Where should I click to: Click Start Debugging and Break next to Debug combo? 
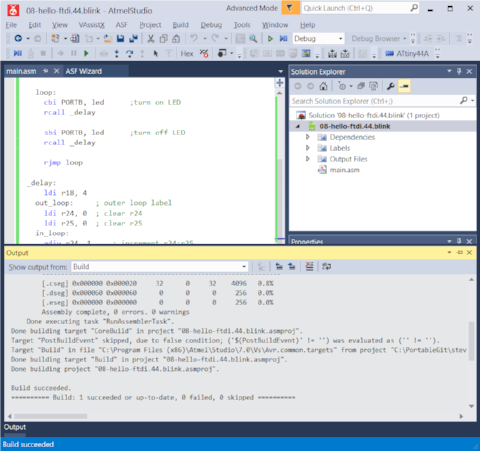283,39
